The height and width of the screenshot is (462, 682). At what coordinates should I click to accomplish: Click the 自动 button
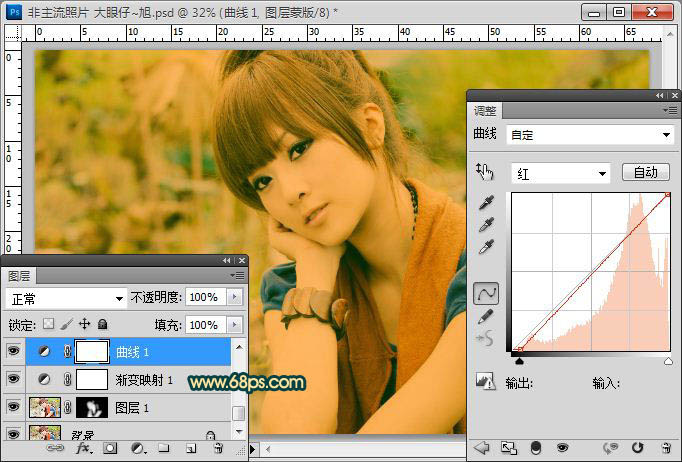645,173
